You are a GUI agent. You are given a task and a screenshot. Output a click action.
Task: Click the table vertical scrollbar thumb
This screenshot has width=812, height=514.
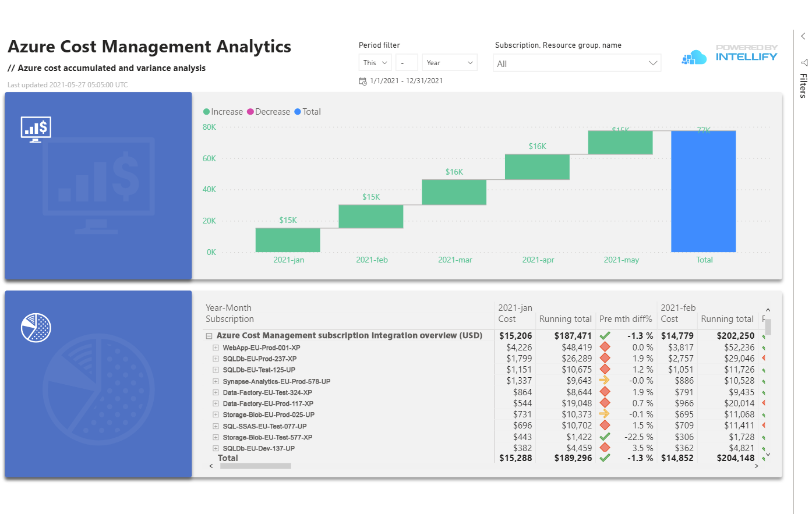pyautogui.click(x=768, y=327)
